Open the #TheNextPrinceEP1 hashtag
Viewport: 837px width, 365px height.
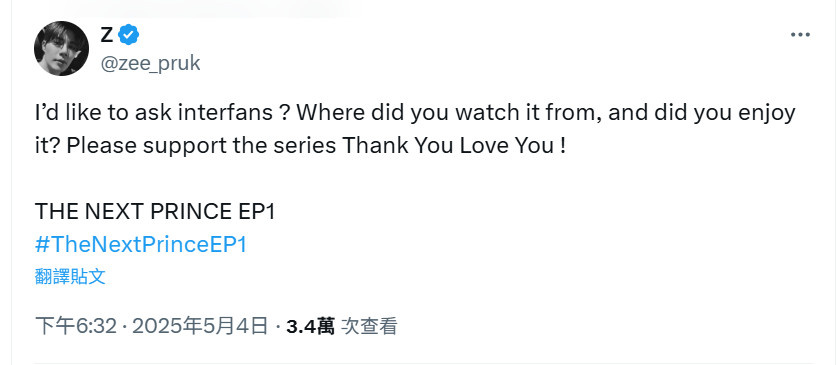point(141,244)
